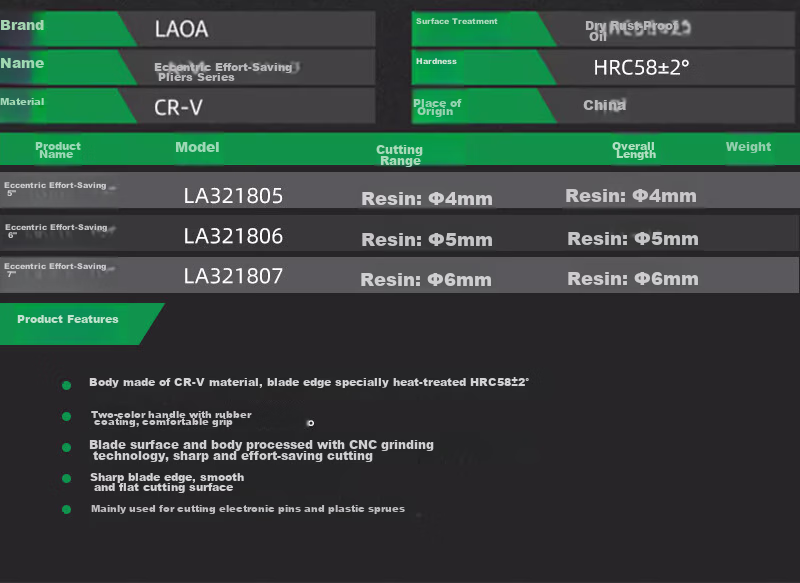The image size is (800, 583).
Task: Select the CR-V material value
Action: pos(179,108)
